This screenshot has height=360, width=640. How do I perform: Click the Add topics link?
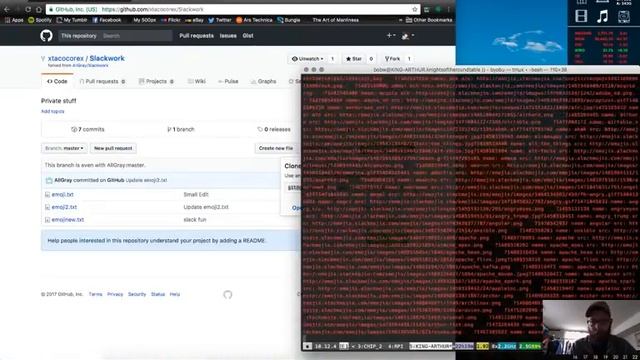point(53,111)
